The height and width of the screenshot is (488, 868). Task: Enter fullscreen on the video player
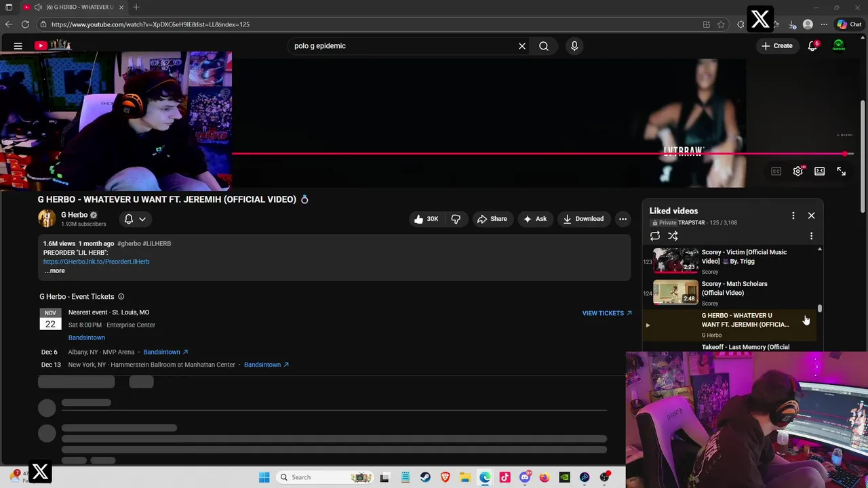click(842, 171)
